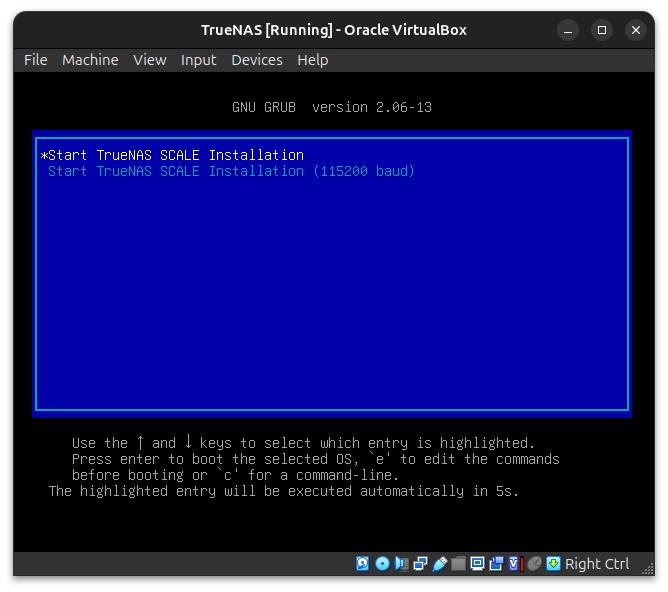Open the Machine menu
Viewport: 668px width, 592px height.
coord(90,60)
